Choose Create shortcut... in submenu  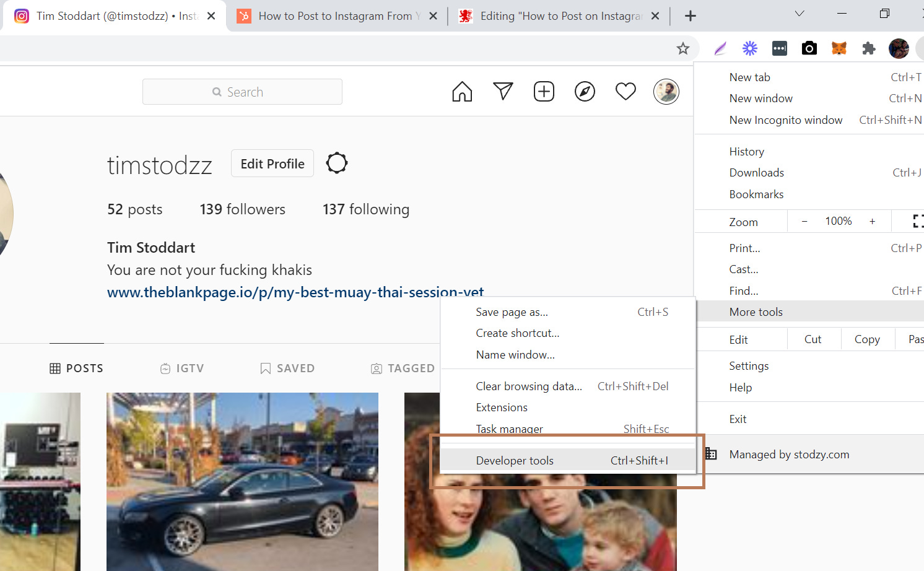click(568, 333)
